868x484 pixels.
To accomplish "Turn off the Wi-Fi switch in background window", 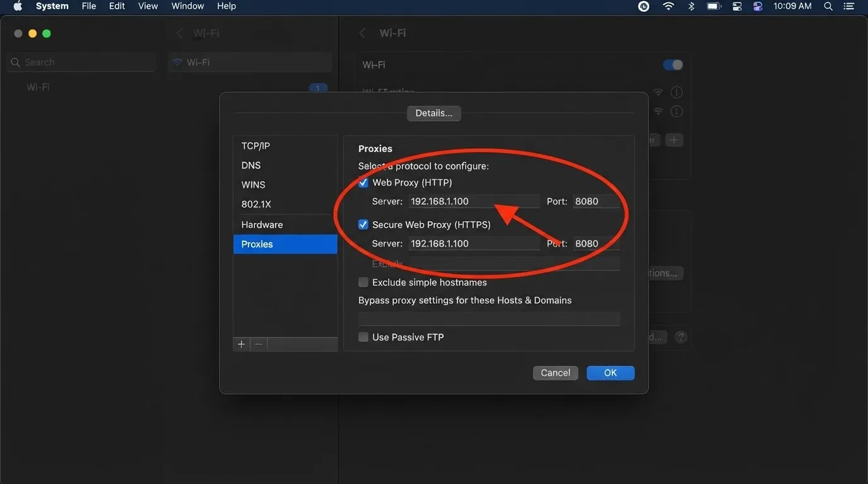I will coord(673,65).
